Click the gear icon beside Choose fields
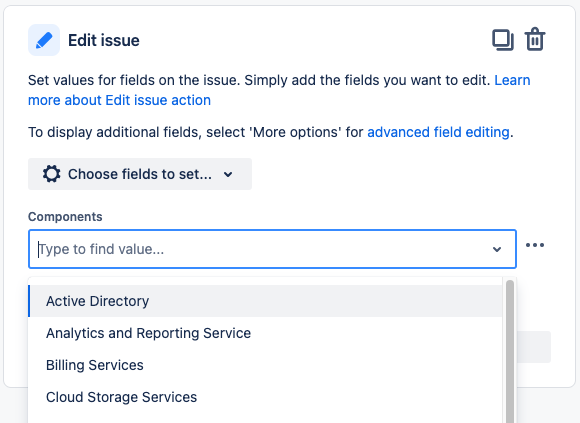The width and height of the screenshot is (580, 423). pos(51,174)
